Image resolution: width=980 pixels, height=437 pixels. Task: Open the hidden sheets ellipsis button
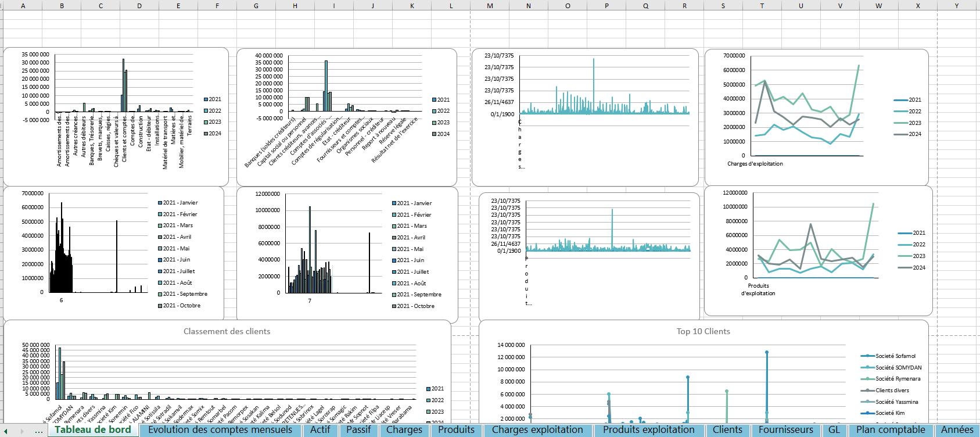pyautogui.click(x=39, y=431)
